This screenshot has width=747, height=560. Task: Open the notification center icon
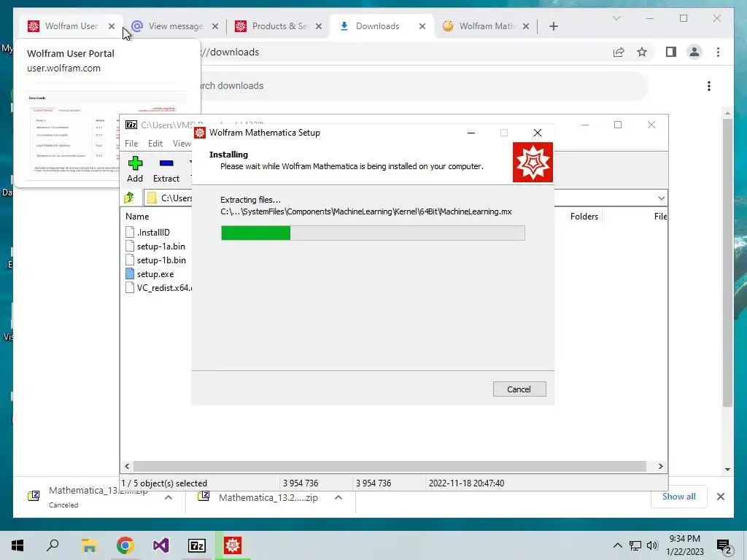click(x=724, y=546)
